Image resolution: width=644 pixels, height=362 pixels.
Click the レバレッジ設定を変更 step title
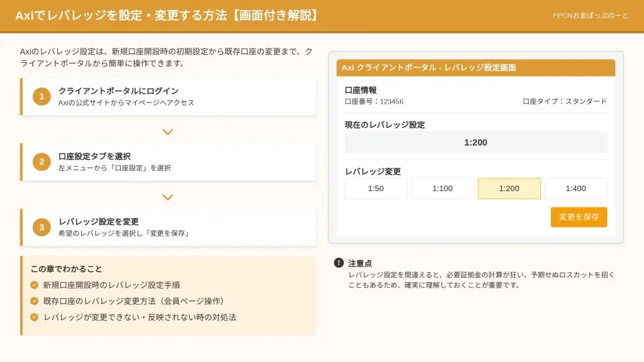(x=99, y=222)
